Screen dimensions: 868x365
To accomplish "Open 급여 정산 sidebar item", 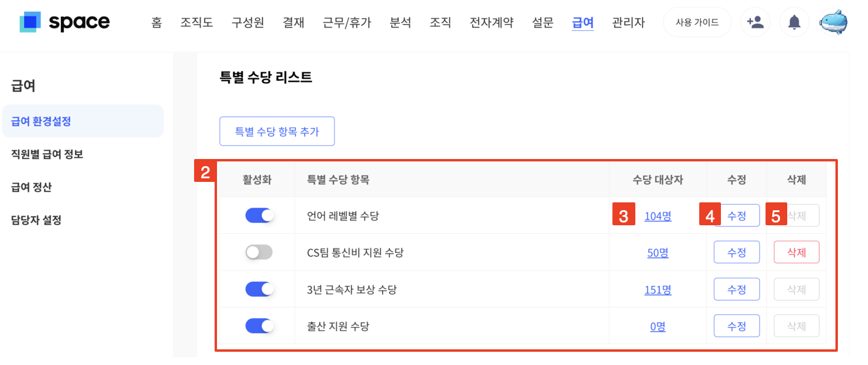I will coord(31,187).
